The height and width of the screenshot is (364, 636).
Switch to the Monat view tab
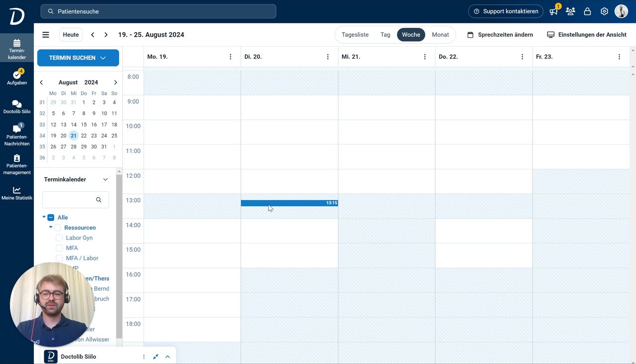tap(440, 35)
